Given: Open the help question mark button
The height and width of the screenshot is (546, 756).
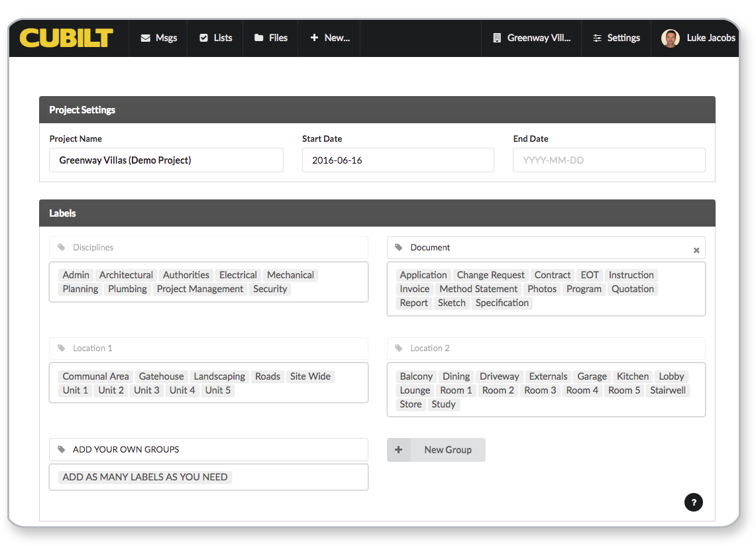Looking at the screenshot, I should pyautogui.click(x=693, y=502).
